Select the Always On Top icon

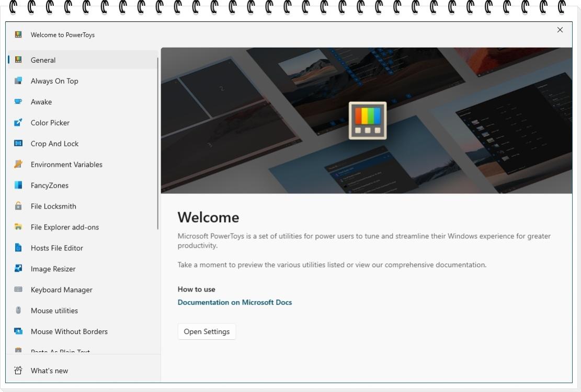[x=18, y=80]
